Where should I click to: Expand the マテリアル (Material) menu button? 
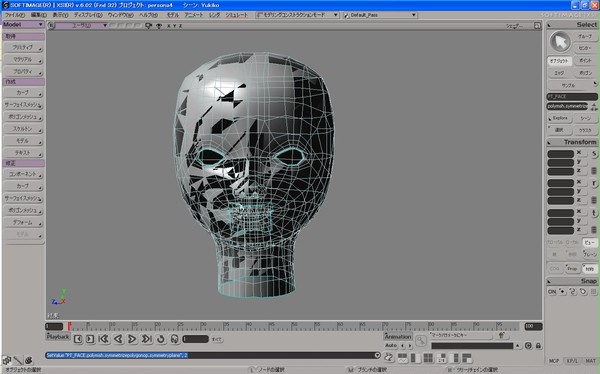click(23, 60)
